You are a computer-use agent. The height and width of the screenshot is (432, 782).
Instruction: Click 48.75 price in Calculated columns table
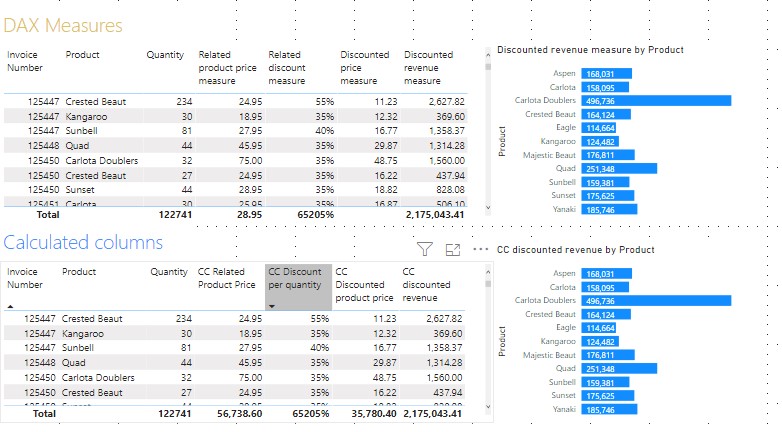385,378
